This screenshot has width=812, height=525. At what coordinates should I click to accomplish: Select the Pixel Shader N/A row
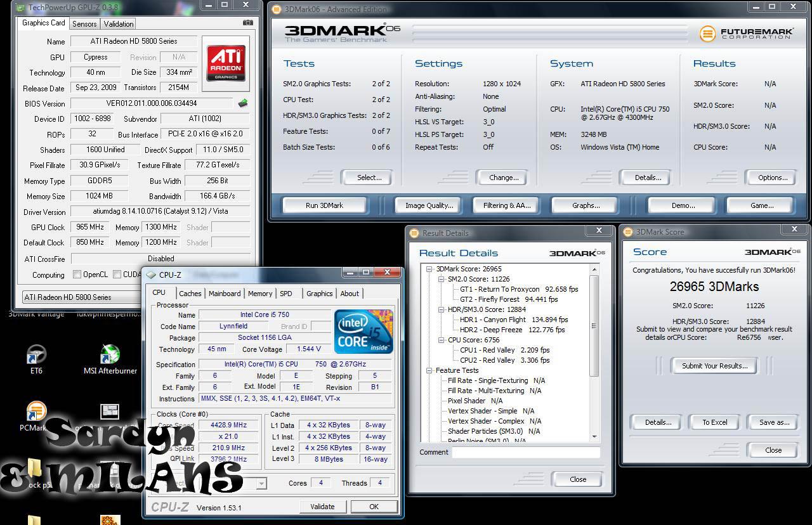coord(475,401)
